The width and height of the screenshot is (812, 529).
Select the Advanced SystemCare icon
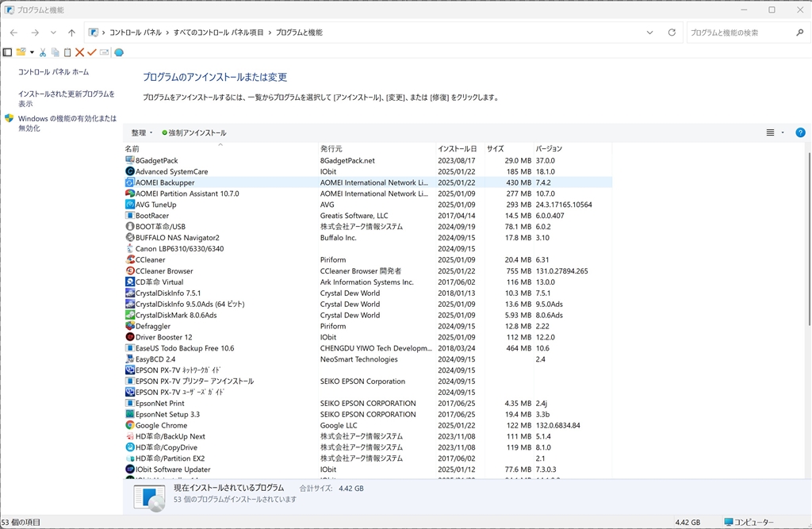pyautogui.click(x=130, y=171)
